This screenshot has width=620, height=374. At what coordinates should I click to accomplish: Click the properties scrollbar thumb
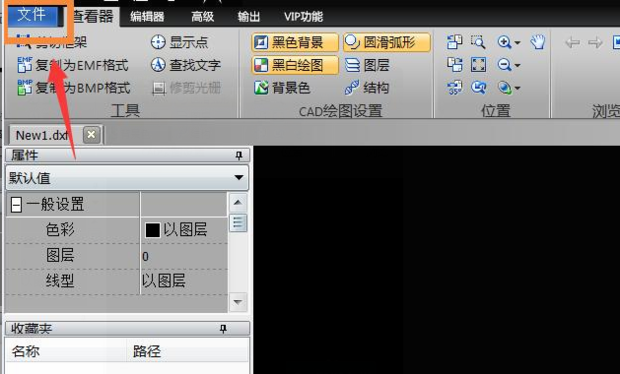[x=238, y=223]
